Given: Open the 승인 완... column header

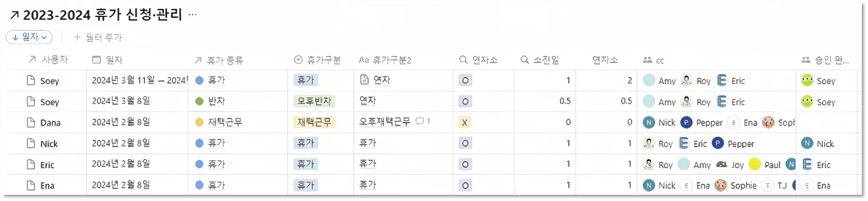Looking at the screenshot, I should coord(825,60).
